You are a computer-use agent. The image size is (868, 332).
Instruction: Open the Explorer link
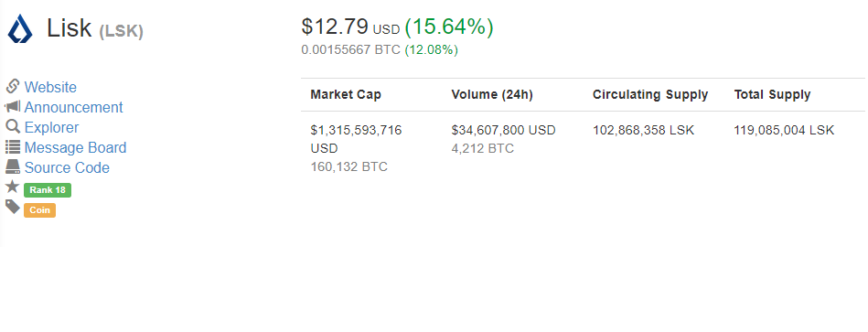click(x=51, y=128)
